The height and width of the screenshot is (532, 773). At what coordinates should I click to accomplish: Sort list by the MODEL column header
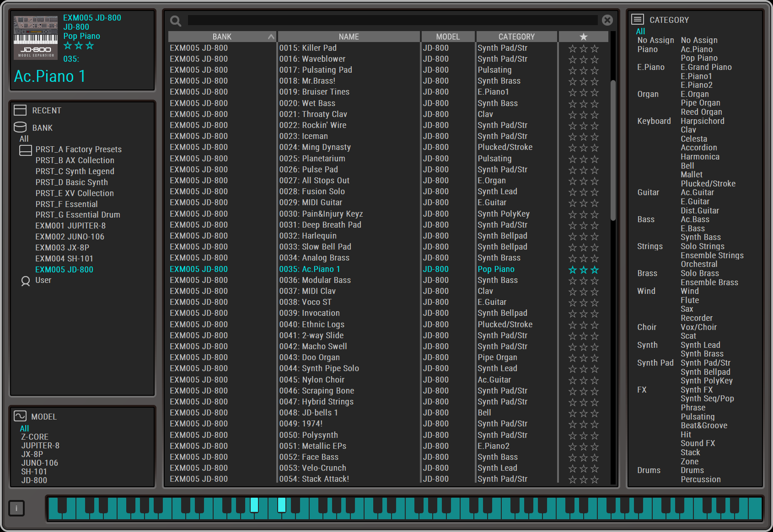448,37
